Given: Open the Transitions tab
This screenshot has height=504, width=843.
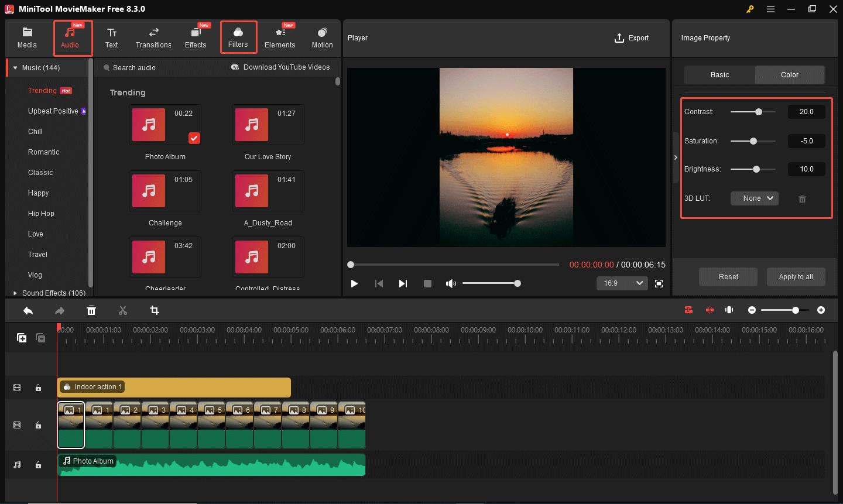Looking at the screenshot, I should tap(153, 38).
